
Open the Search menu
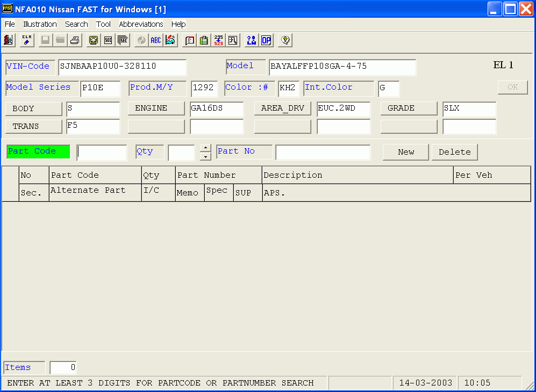[76, 24]
